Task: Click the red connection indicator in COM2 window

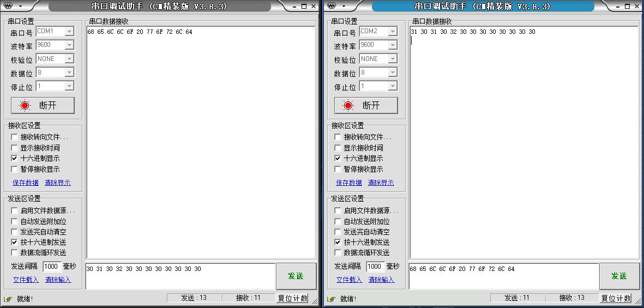Action: pos(348,106)
